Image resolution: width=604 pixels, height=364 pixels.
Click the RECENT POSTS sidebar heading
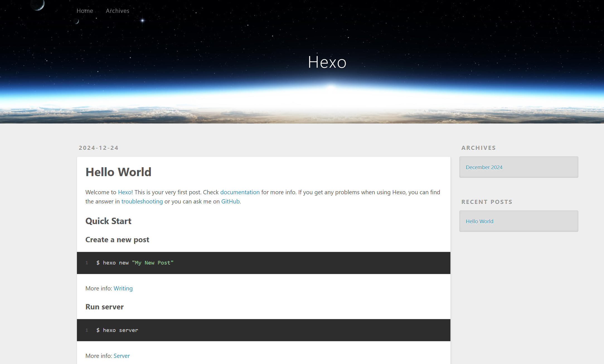click(x=487, y=202)
